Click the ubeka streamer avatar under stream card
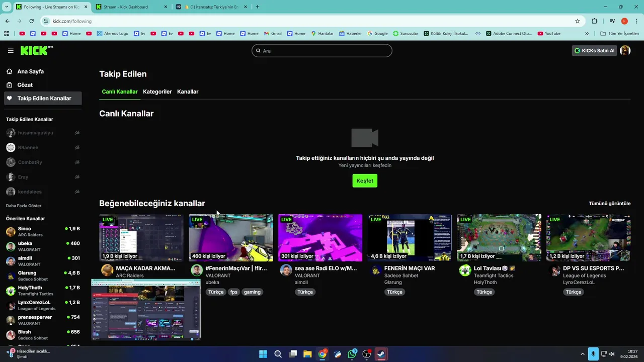The image size is (644, 362). [x=197, y=270]
